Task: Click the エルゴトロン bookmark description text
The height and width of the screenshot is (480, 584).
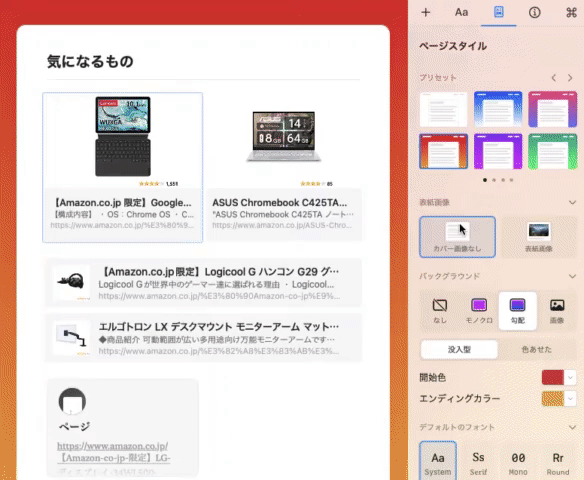Action: coord(217,339)
